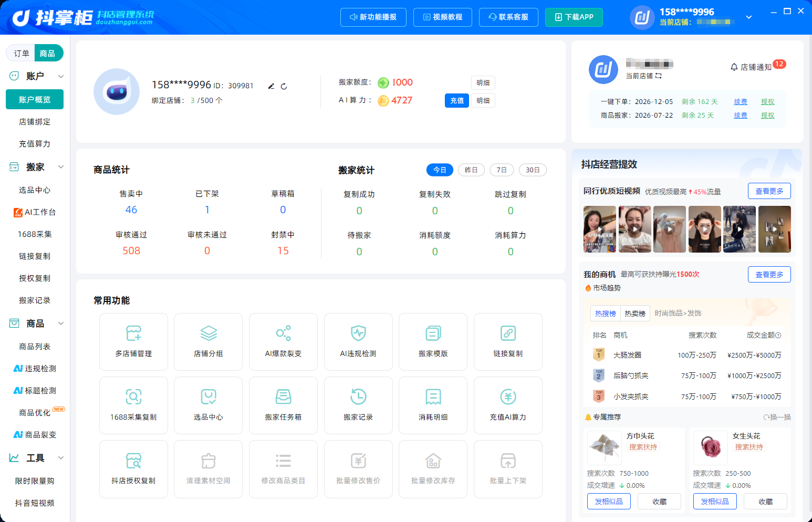Click the switch-store icon next to 当前店铺
This screenshot has height=522, width=812.
pos(659,76)
